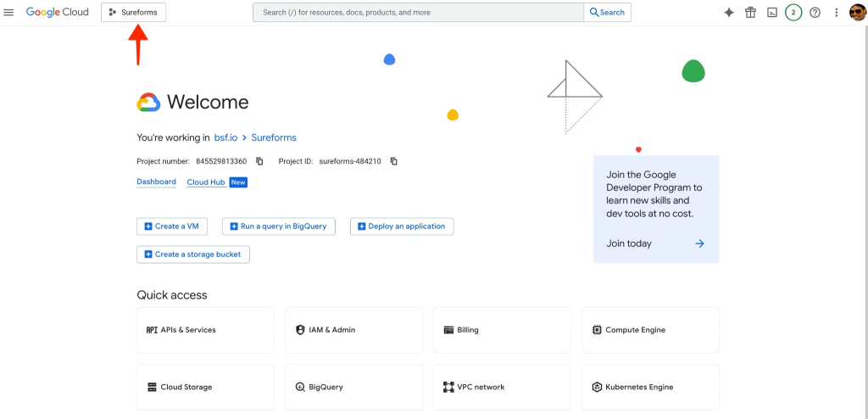868x419 pixels.
Task: Click Deploy an application button
Action: pyautogui.click(x=402, y=226)
